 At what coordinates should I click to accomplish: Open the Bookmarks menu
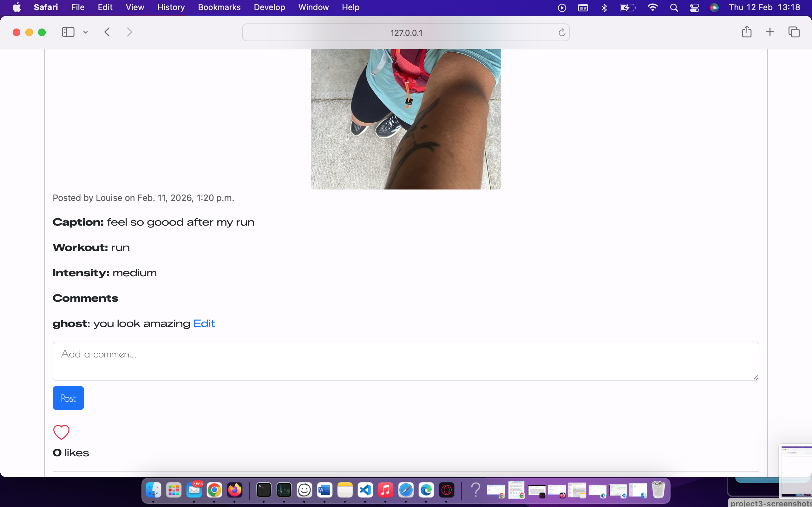pos(219,7)
